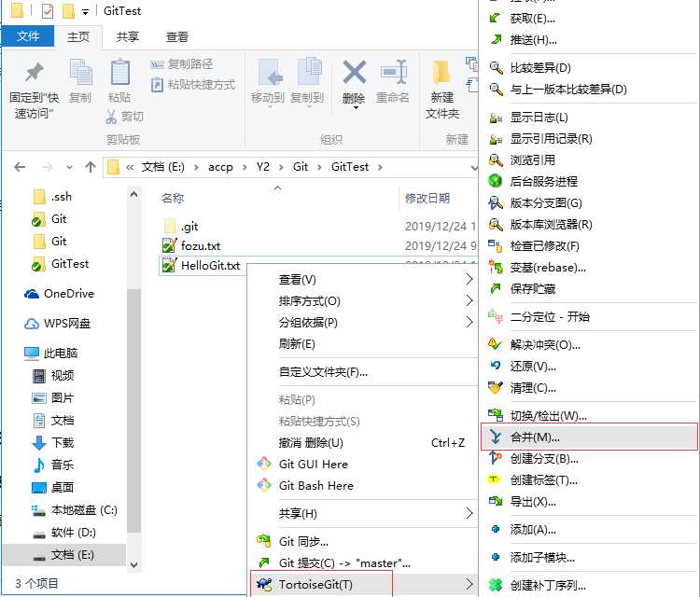Switch to the 查看 ribbon tab
This screenshot has height=597, width=700.
pos(177,36)
